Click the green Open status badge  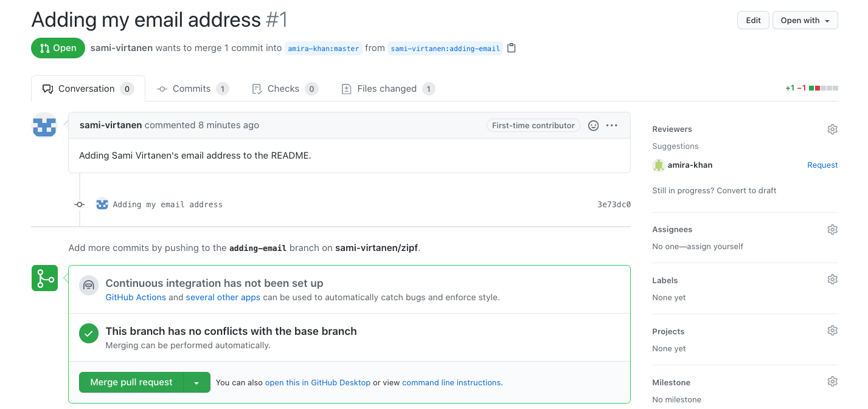[58, 48]
